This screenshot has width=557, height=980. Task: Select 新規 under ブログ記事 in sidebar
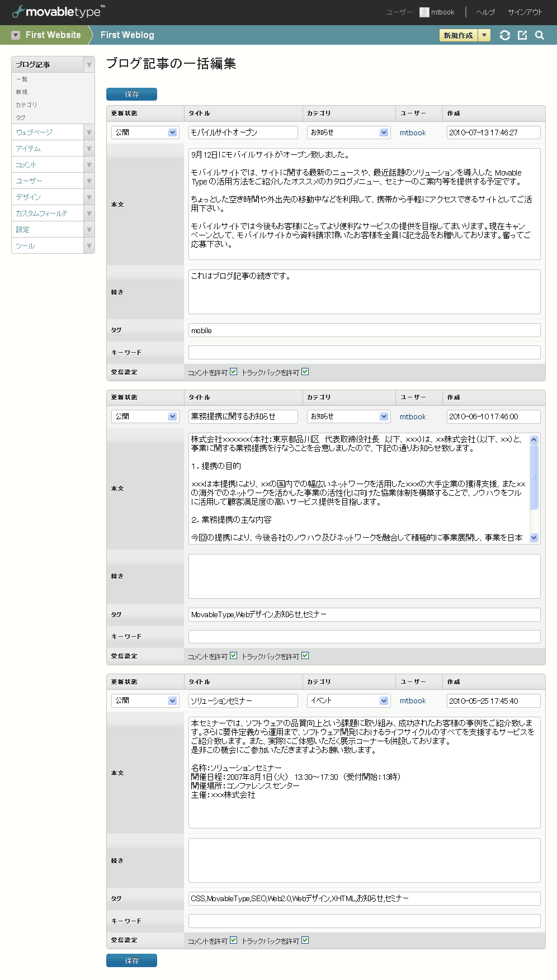pos(22,92)
